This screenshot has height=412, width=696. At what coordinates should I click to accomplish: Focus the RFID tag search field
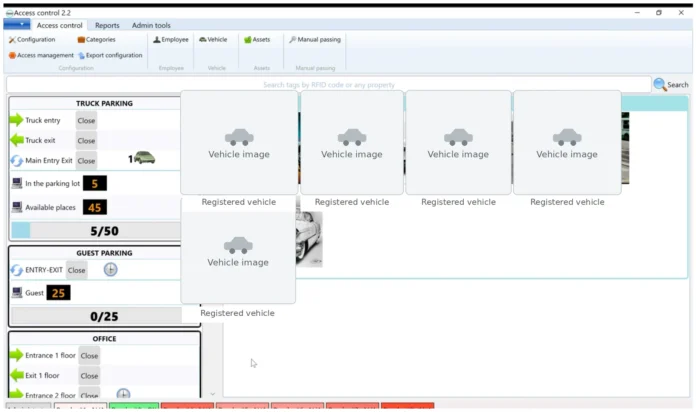tap(328, 84)
